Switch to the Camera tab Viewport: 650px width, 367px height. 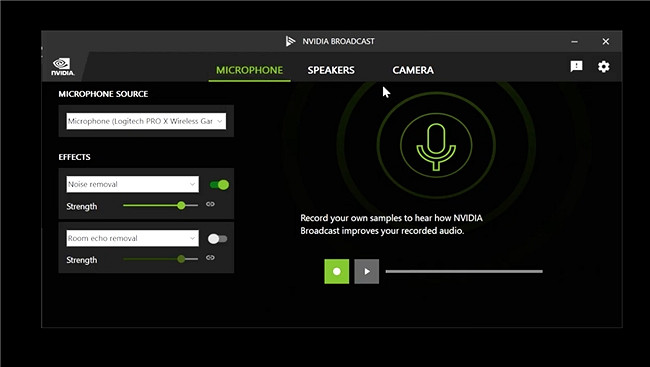click(413, 70)
